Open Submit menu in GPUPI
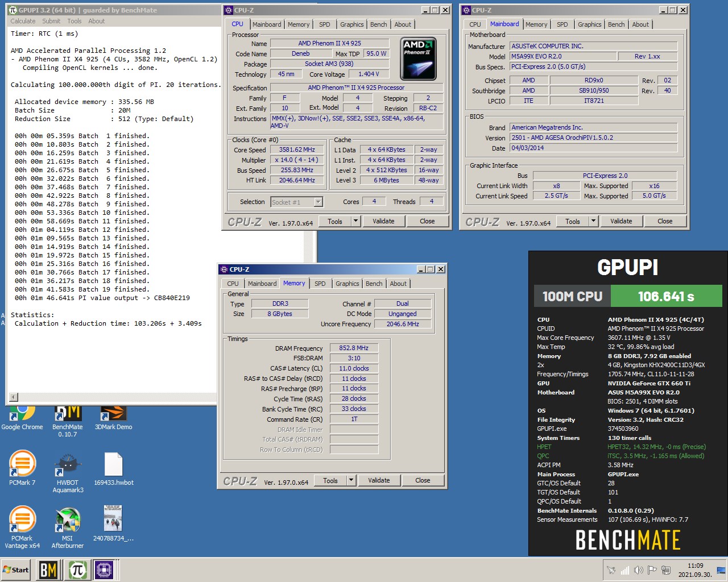The image size is (728, 582). click(51, 21)
